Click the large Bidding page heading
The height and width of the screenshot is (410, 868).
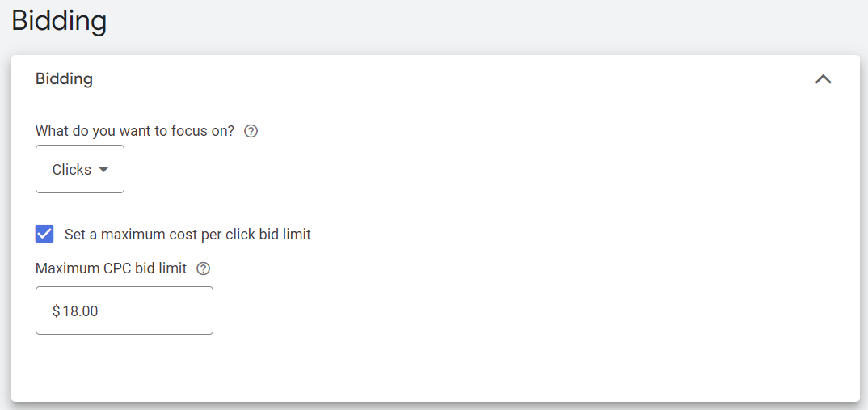click(59, 22)
